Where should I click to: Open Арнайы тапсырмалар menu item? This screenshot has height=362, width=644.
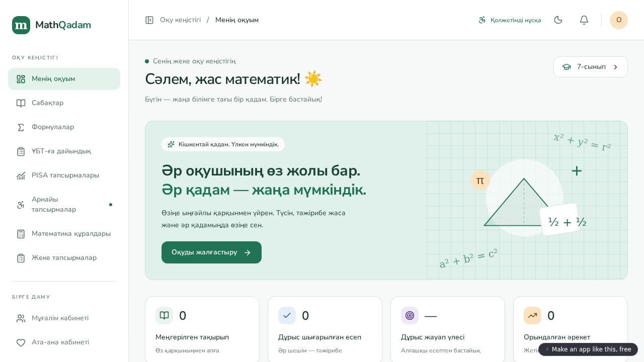[x=64, y=205]
